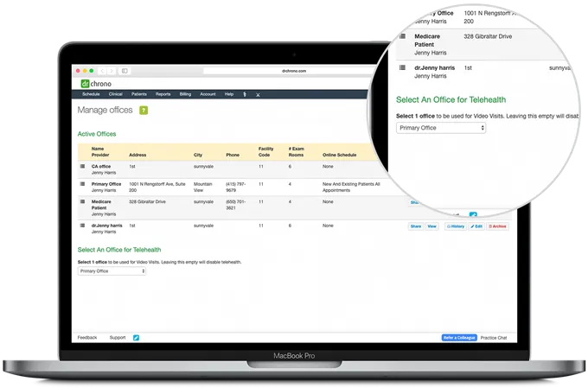The image size is (588, 388).
Task: Click Share for dr.Jenny harris office
Action: pos(416,226)
